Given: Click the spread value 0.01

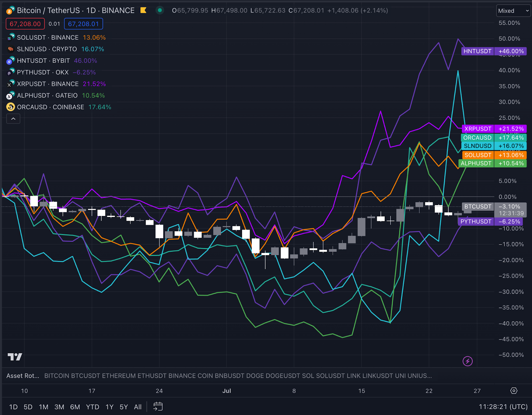Looking at the screenshot, I should (54, 24).
